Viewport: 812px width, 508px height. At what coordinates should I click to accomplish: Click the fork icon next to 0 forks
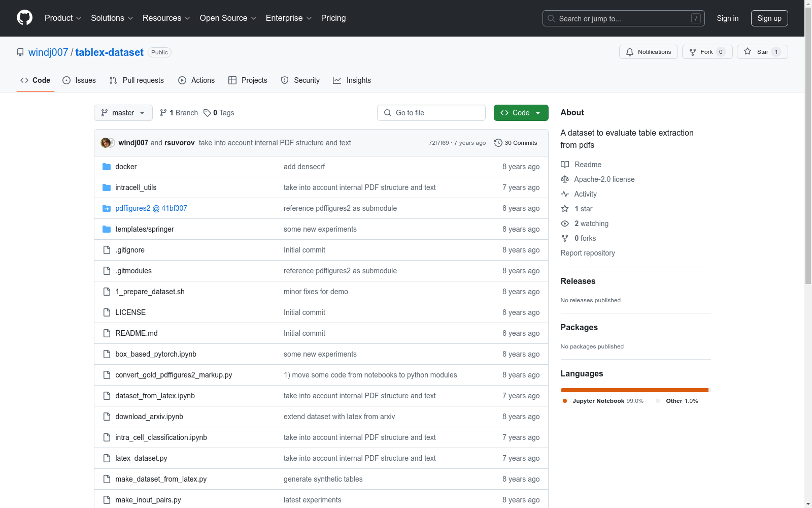pyautogui.click(x=565, y=238)
